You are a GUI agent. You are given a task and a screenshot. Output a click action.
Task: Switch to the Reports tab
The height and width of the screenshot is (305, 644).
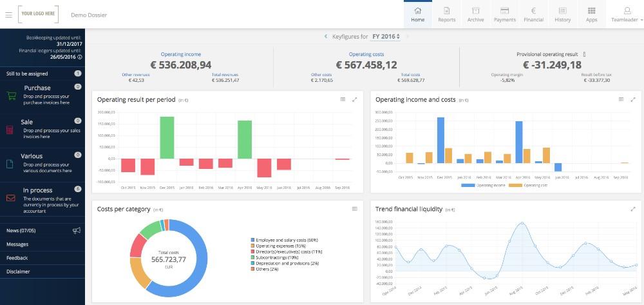[447, 14]
